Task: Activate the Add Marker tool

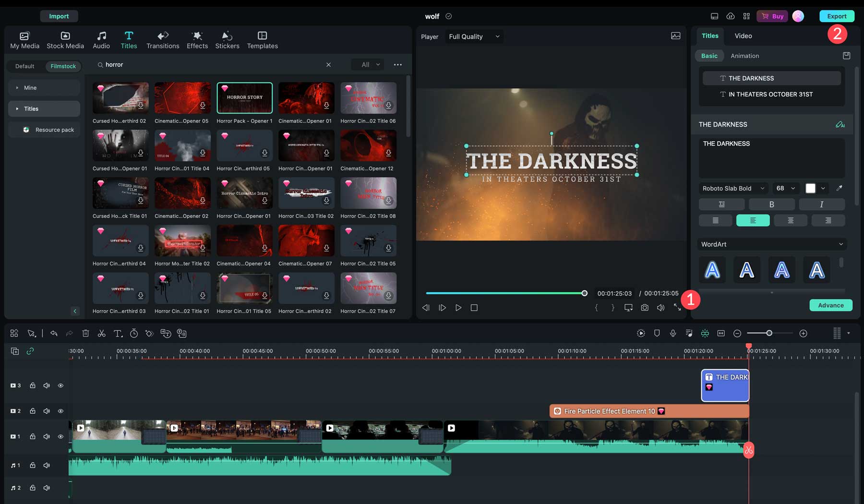Action: pyautogui.click(x=657, y=333)
